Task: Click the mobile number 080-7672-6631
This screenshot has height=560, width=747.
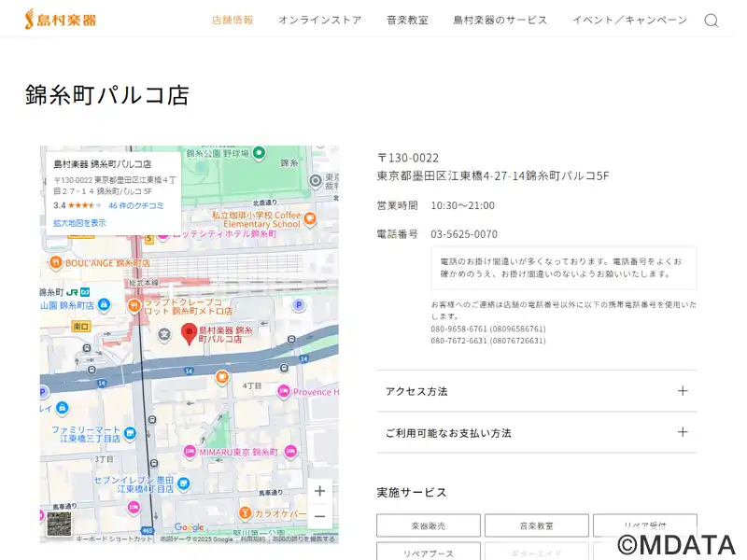Action: [x=488, y=341]
